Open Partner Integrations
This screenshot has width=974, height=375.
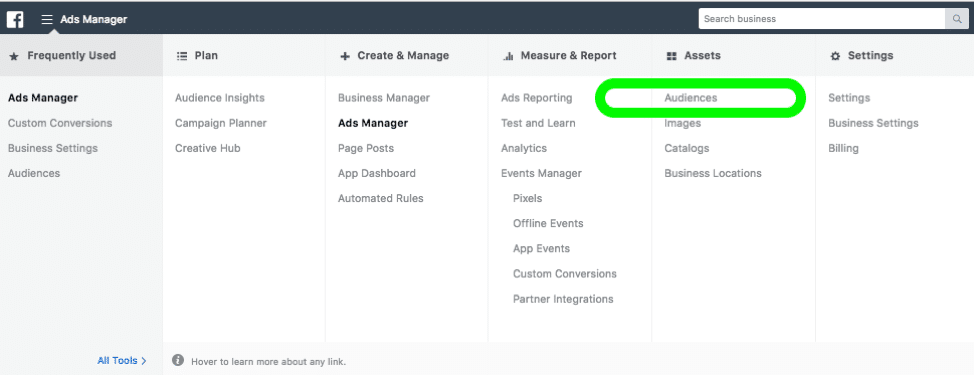[x=563, y=299]
